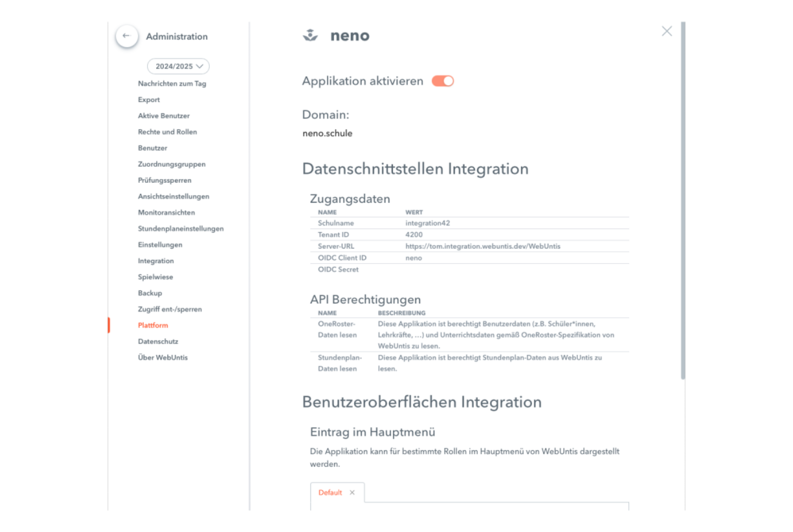Open Über WebUntis
This screenshot has width=793, height=532.
(x=163, y=358)
